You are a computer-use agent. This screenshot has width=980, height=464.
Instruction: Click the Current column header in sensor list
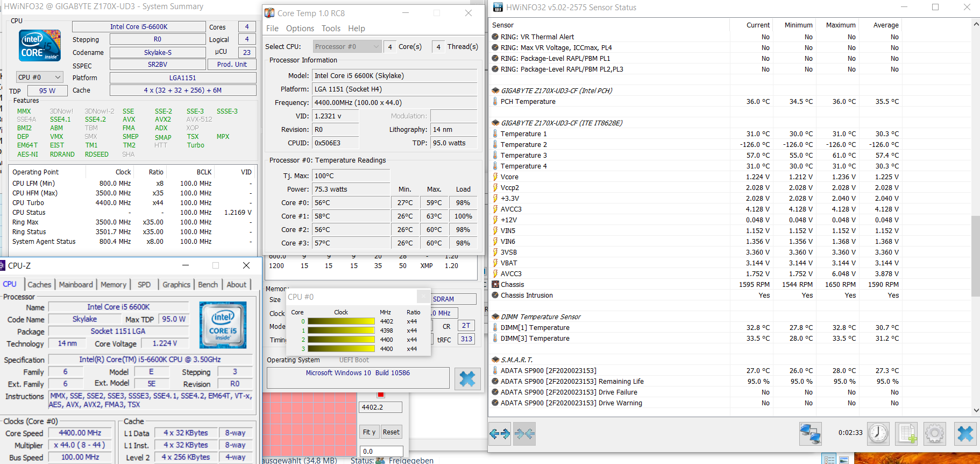click(x=758, y=25)
